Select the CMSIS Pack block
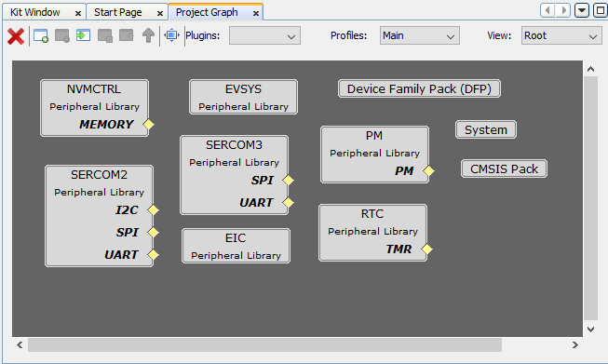Image resolution: width=608 pixels, height=364 pixels. 504,169
